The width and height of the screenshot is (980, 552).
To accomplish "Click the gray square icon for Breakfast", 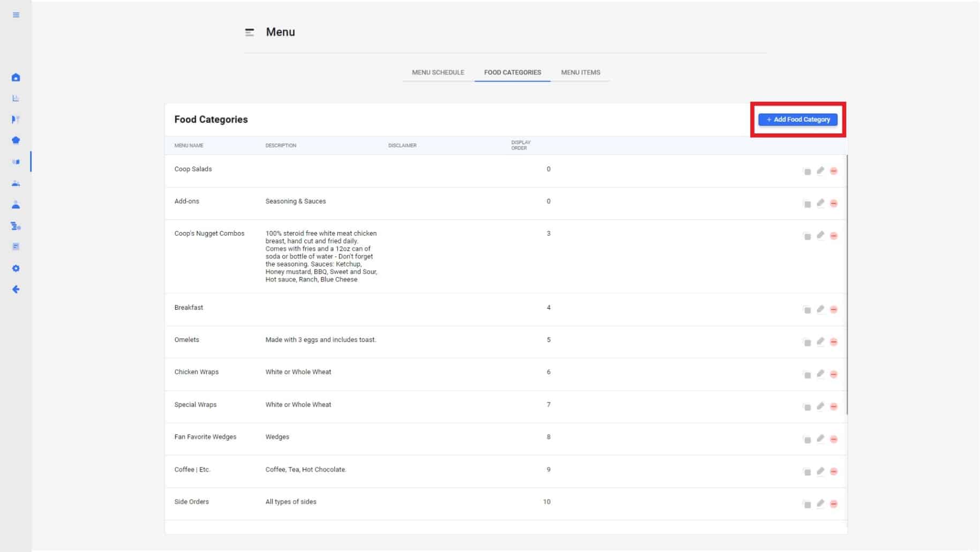I will (807, 310).
